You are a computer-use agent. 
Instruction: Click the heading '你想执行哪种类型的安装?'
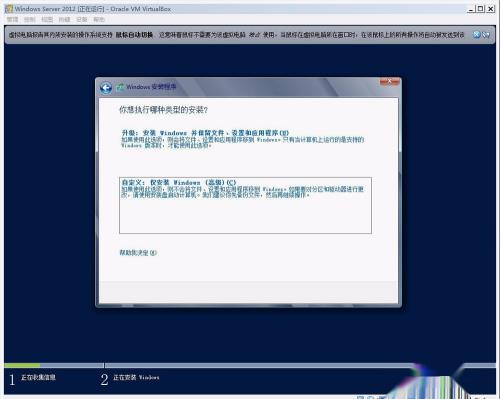coord(163,110)
